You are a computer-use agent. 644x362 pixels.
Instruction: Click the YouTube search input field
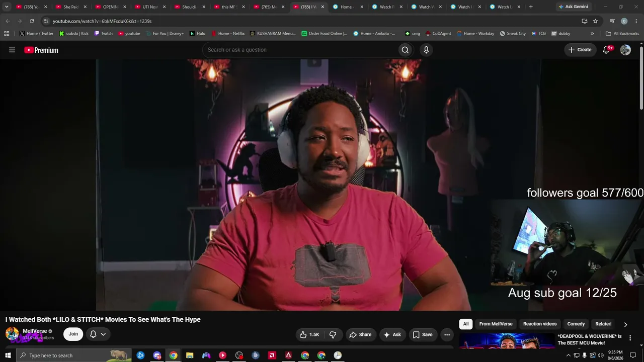[x=300, y=50]
